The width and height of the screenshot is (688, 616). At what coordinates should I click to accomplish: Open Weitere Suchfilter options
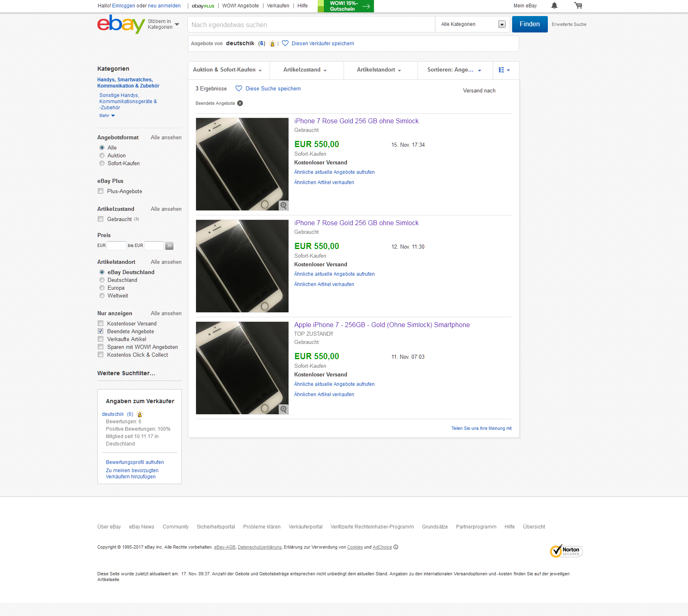[126, 373]
